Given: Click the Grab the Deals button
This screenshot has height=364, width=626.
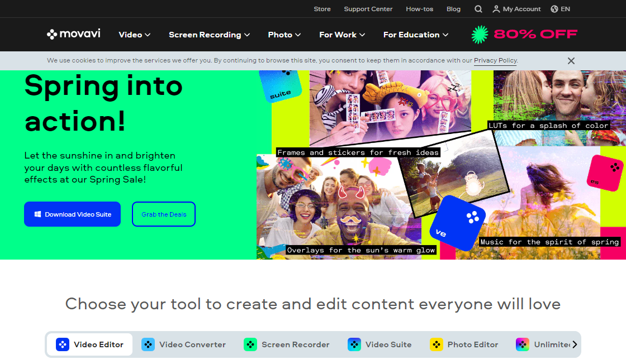Looking at the screenshot, I should pyautogui.click(x=164, y=214).
